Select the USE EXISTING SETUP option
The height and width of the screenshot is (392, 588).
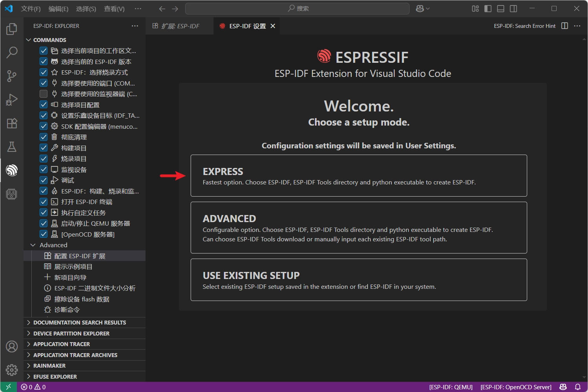tap(359, 280)
